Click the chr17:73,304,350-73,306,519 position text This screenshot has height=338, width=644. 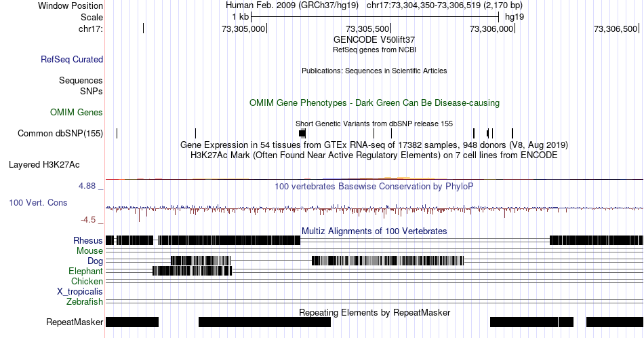pyautogui.click(x=445, y=5)
